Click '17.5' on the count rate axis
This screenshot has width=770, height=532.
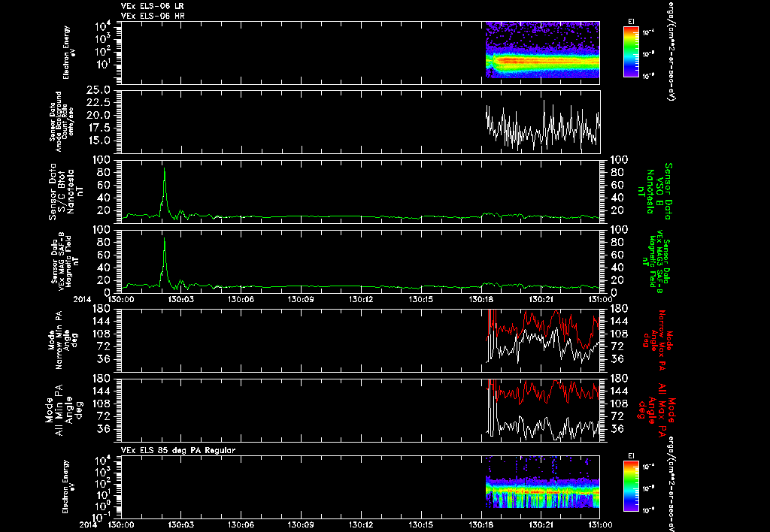pos(99,128)
